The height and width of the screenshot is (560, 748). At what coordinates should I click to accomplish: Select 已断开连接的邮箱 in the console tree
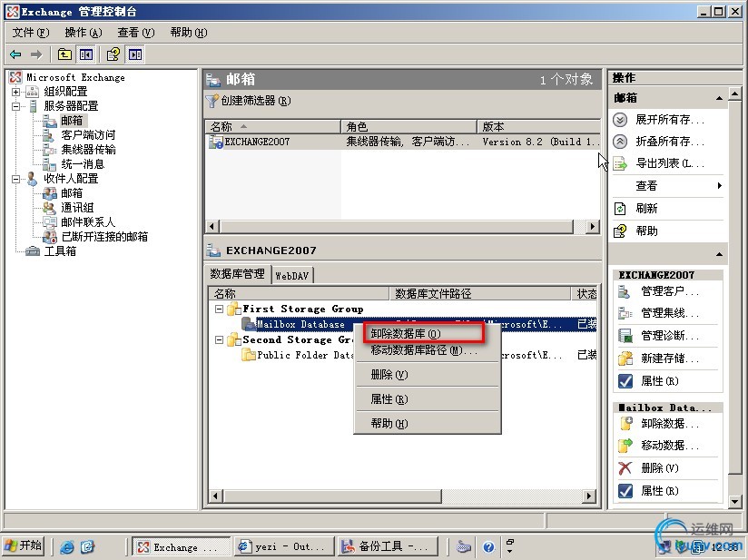(x=104, y=237)
